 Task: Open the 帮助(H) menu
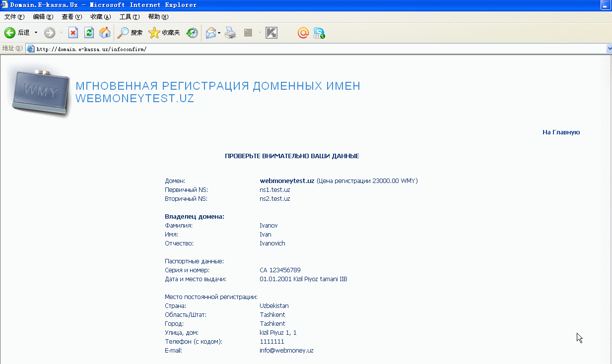coord(158,17)
